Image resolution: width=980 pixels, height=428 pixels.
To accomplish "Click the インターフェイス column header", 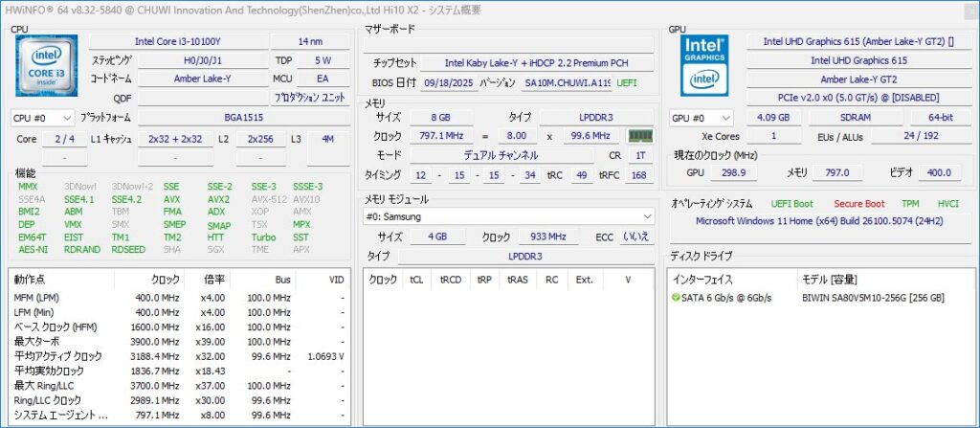I will (x=704, y=280).
